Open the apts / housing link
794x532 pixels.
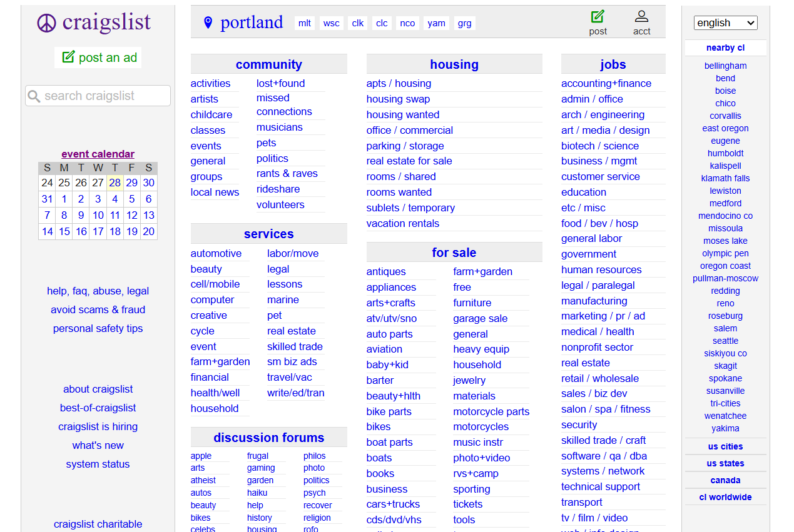click(399, 83)
